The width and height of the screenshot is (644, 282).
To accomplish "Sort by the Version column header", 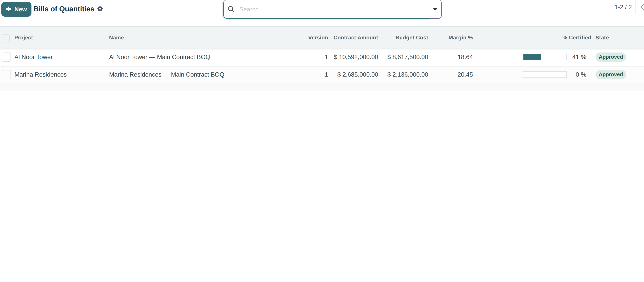I will (318, 38).
